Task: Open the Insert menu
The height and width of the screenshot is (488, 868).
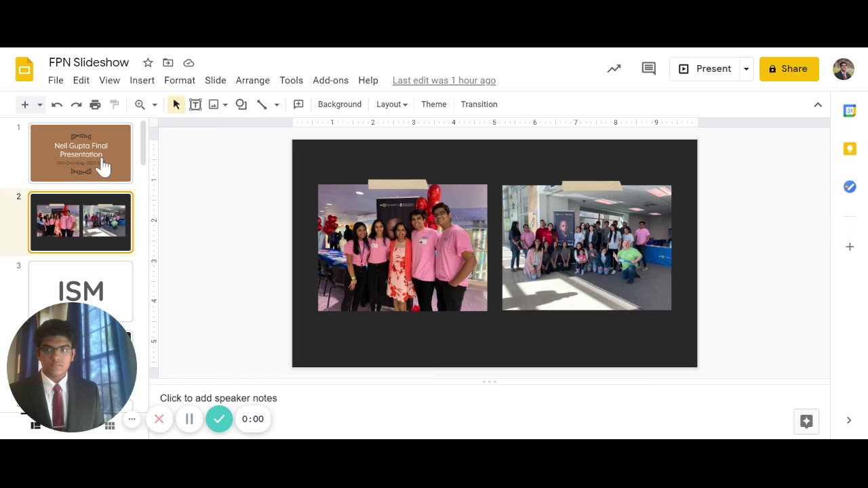Action: coord(142,80)
